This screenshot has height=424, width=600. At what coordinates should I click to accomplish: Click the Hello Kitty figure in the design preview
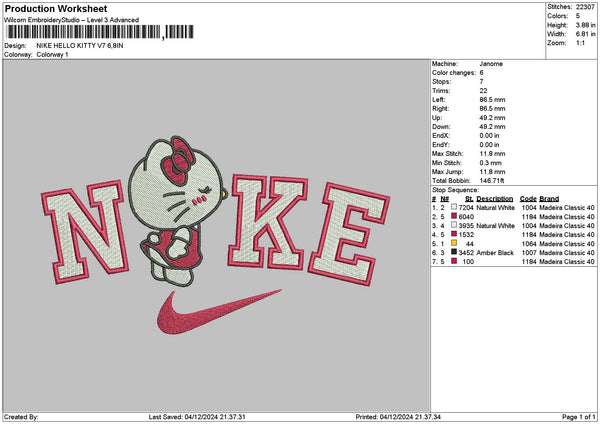177,212
